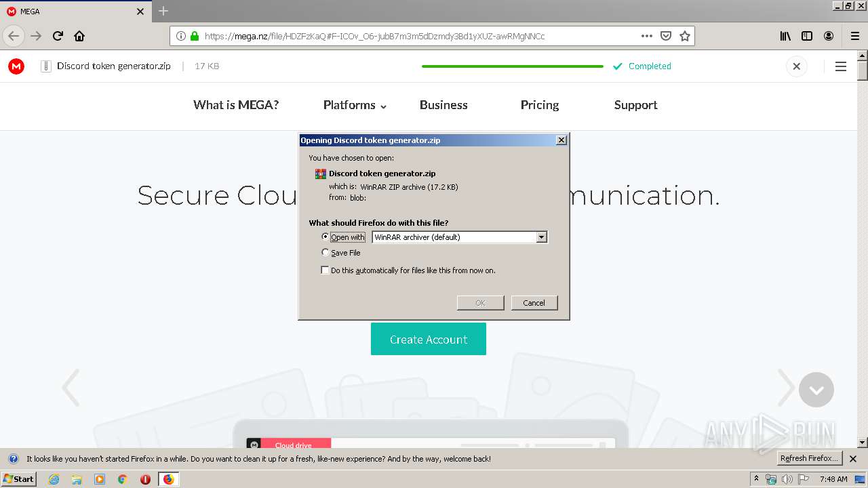Screen dimensions: 868x488
Task: Expand the WinRAR archiver application dropdown
Action: (x=541, y=237)
